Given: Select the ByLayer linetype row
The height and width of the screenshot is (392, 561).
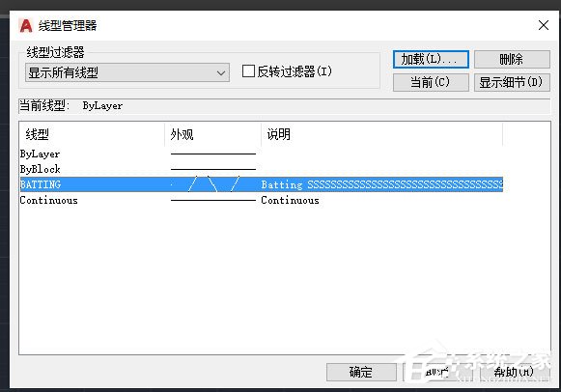Looking at the screenshot, I should coord(261,154).
